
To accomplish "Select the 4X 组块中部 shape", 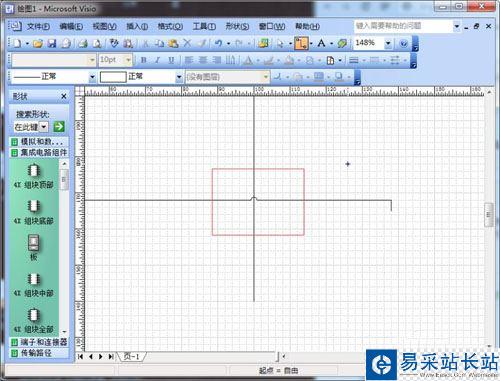I will (x=33, y=285).
